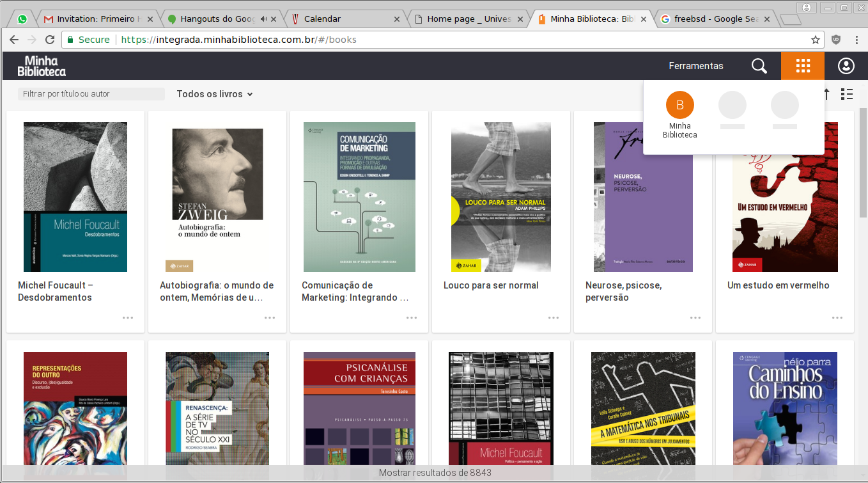Open the Stefan Zweig Autobiografia cover
Viewport: 868px width, 483px height.
217,197
